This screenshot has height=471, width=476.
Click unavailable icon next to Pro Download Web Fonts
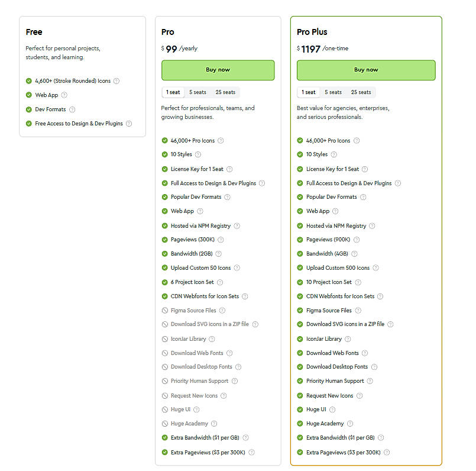165,353
